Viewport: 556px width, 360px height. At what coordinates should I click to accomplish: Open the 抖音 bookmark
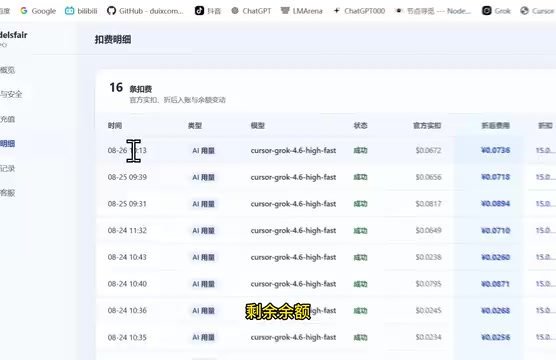tap(208, 11)
